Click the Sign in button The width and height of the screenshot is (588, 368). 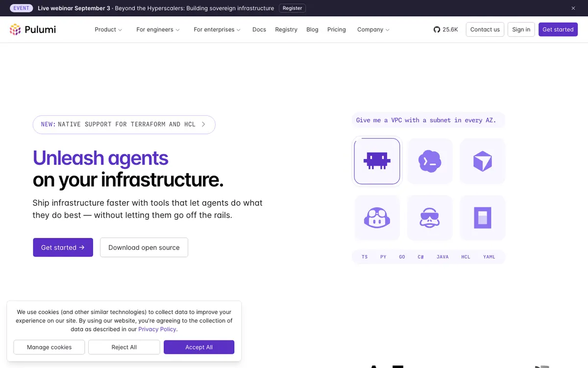[521, 29]
